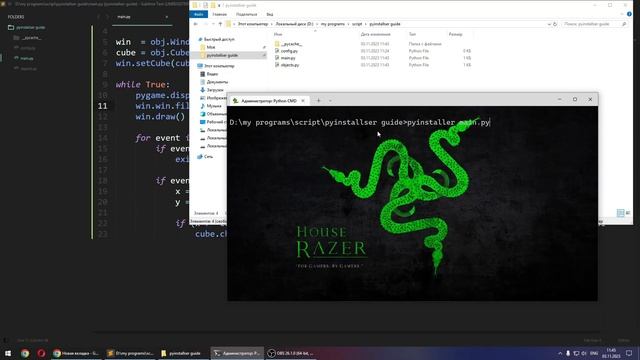Switch Explorer to details view icon

tap(620, 213)
